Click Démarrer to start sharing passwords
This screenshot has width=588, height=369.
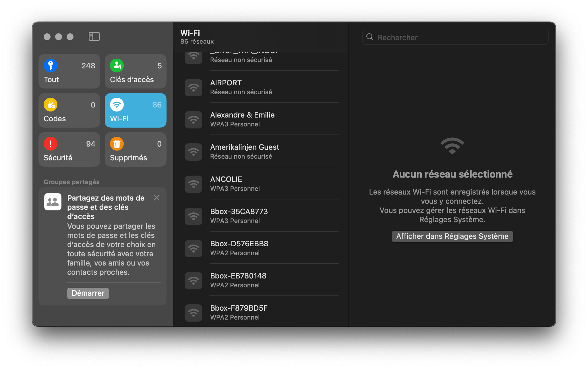click(88, 293)
